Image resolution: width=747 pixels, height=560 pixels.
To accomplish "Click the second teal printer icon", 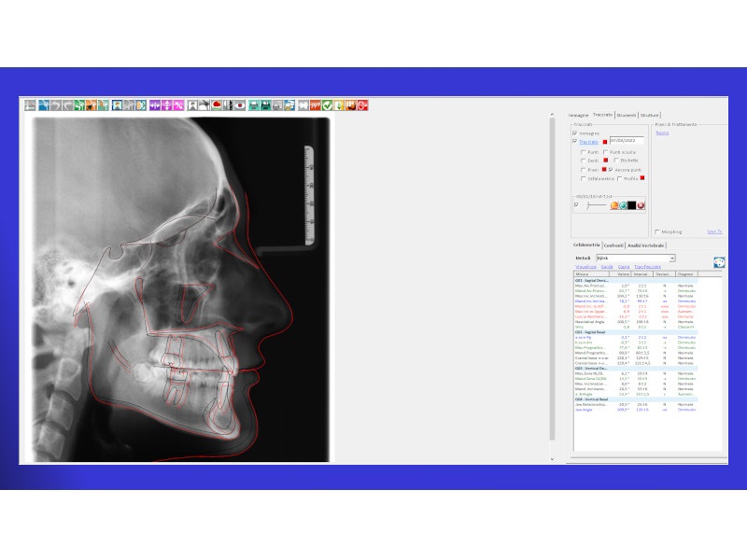I will click(x=265, y=105).
